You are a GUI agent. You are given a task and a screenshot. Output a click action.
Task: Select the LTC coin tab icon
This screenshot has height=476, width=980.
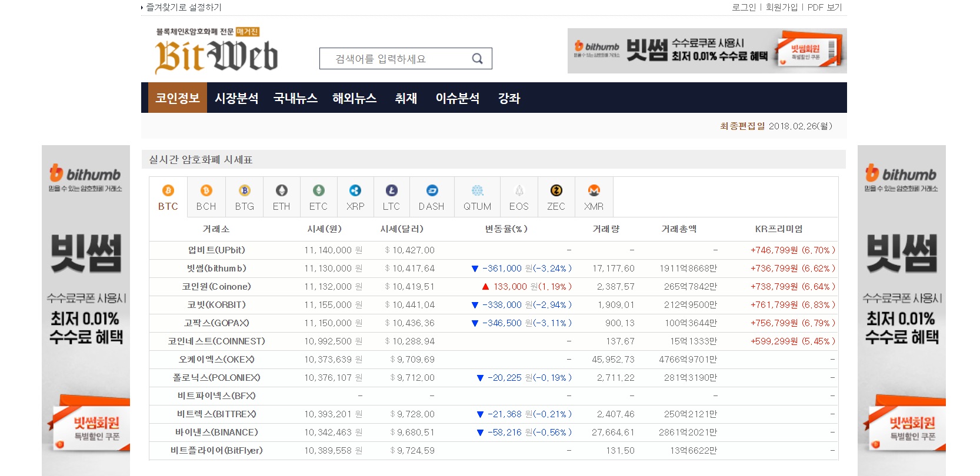tap(391, 190)
